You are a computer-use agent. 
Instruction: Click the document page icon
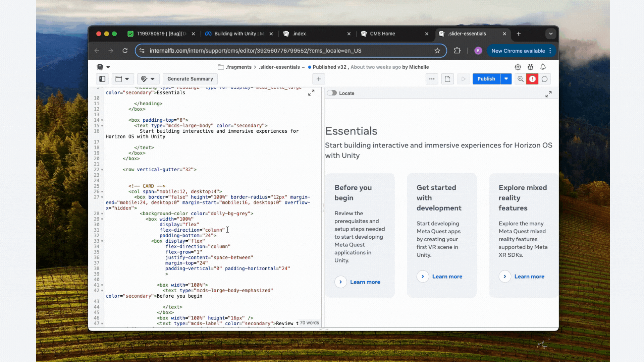[x=447, y=79]
